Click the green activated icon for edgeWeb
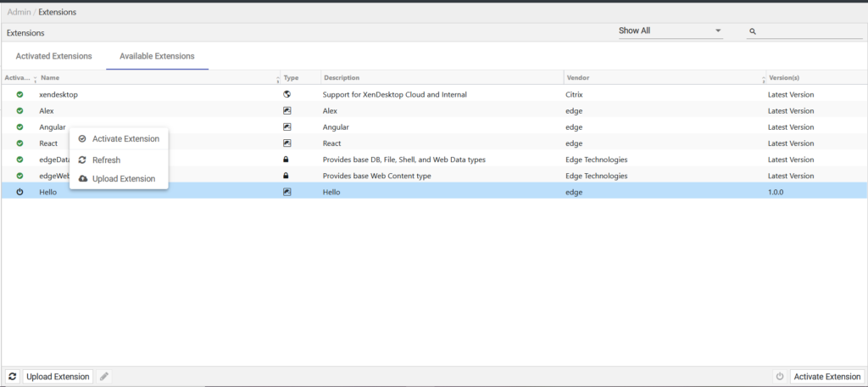Viewport: 868px width, 387px height. [x=20, y=176]
